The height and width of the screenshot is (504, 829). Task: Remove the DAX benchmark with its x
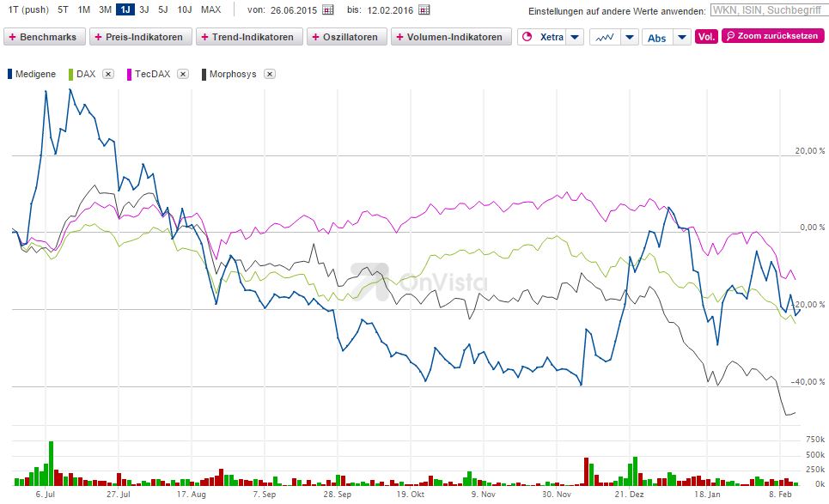pos(108,74)
